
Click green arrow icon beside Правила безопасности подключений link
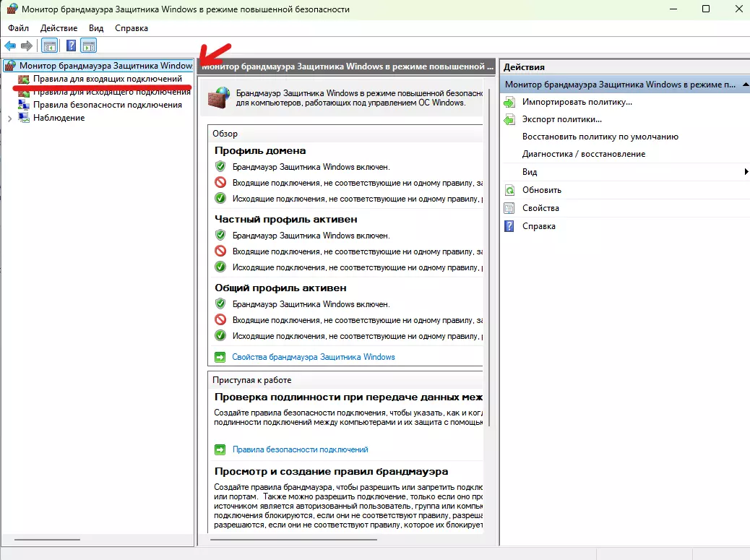(x=220, y=449)
